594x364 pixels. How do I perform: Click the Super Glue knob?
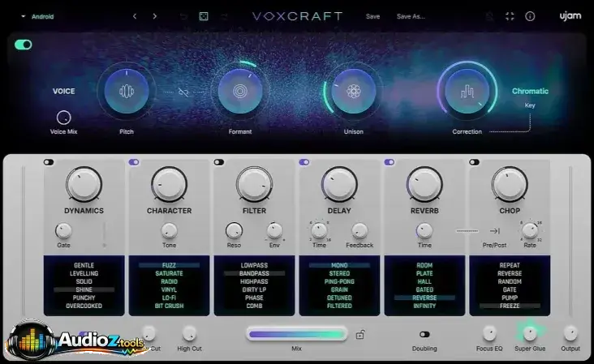[530, 333]
